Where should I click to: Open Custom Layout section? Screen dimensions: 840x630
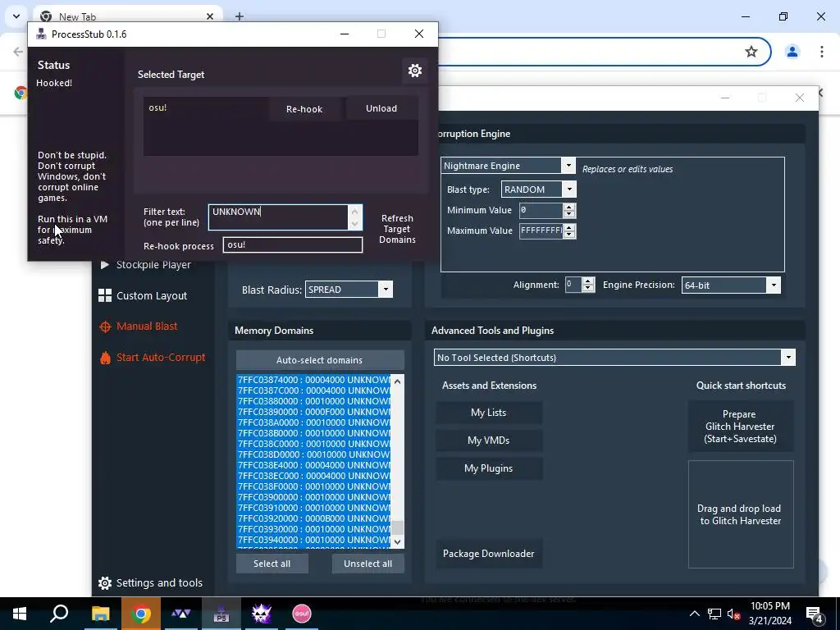tap(152, 295)
